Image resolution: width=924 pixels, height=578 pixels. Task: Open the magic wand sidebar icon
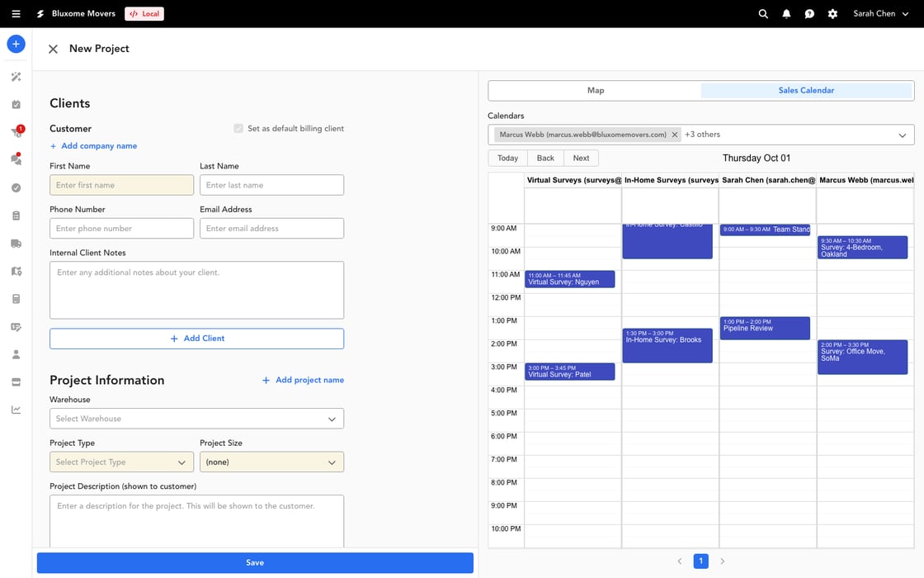(x=16, y=77)
